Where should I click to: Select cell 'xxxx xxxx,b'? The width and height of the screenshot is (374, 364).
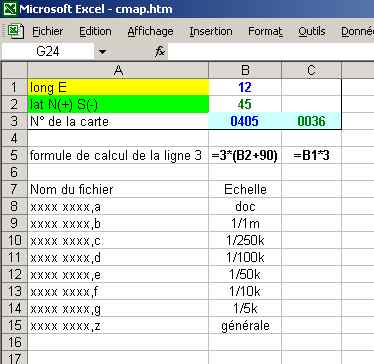[x=118, y=223]
